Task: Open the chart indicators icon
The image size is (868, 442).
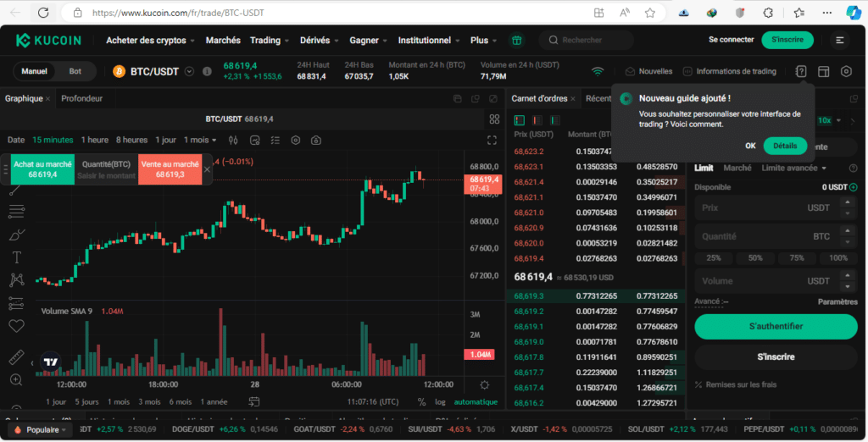Action: point(254,140)
